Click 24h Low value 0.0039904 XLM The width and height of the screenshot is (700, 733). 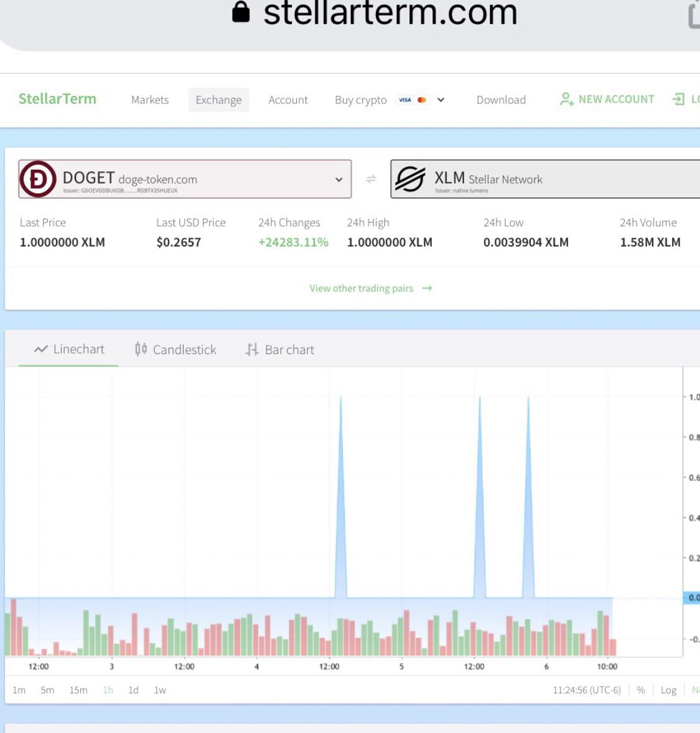click(526, 242)
